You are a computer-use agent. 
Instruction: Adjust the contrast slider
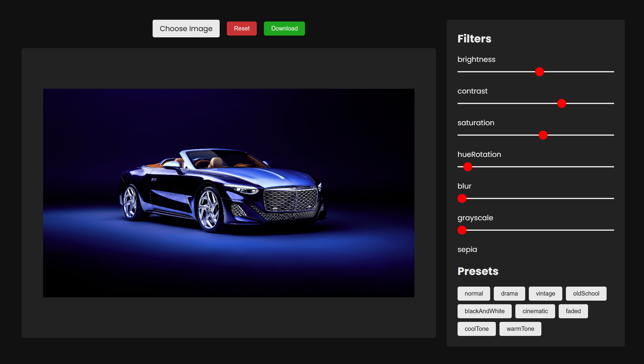click(562, 103)
